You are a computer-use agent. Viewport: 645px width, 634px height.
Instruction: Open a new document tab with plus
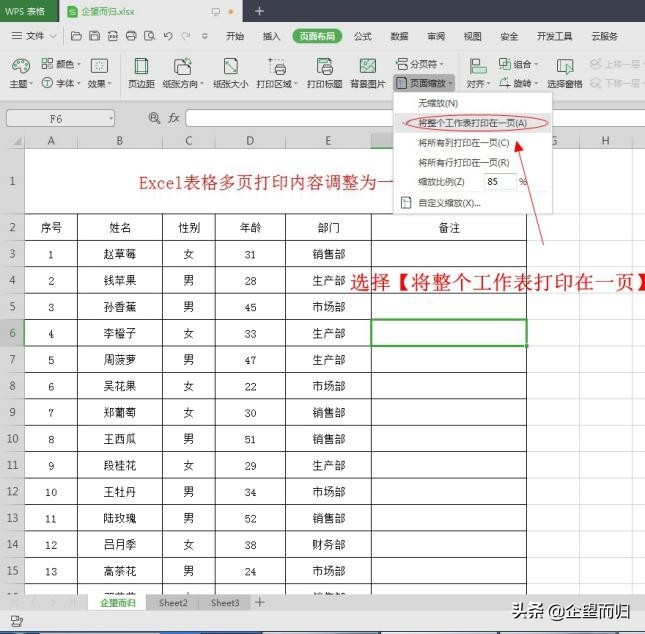(x=259, y=11)
